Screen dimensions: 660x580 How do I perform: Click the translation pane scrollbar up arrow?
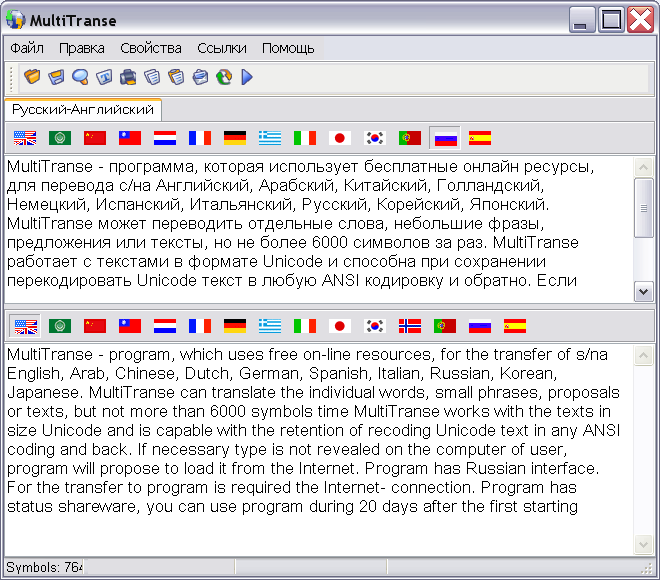coord(644,356)
